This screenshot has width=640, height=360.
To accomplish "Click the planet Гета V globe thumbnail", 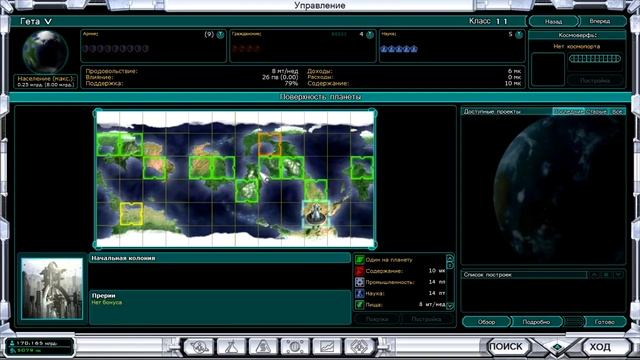I will [x=45, y=51].
